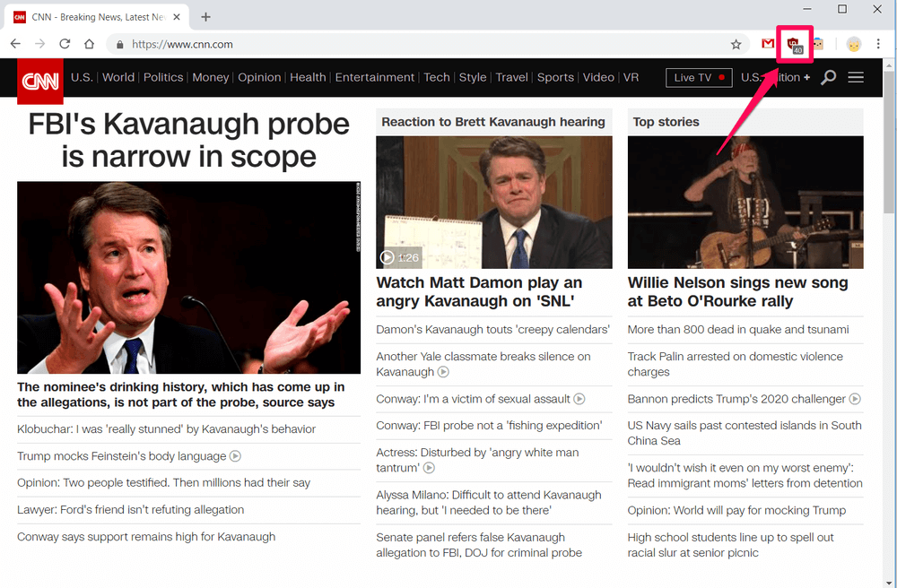Go to the Entertainment section
Image resolution: width=897 pixels, height=588 pixels.
[375, 77]
